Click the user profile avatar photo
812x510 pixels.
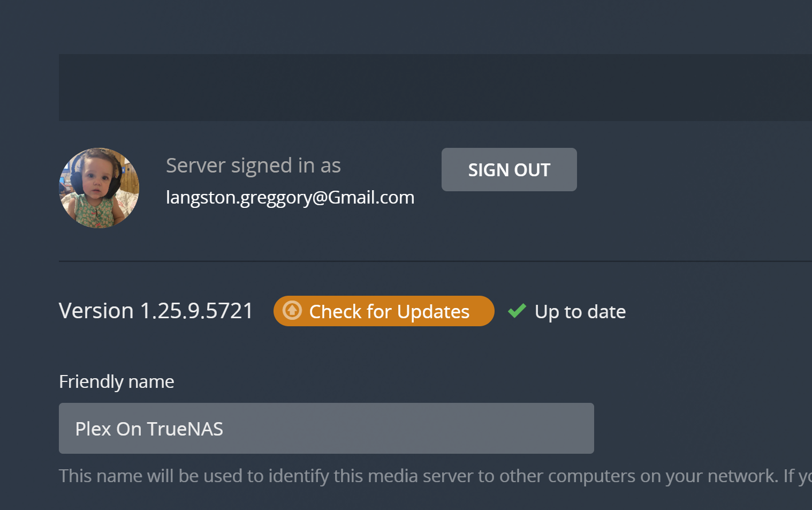click(x=99, y=188)
